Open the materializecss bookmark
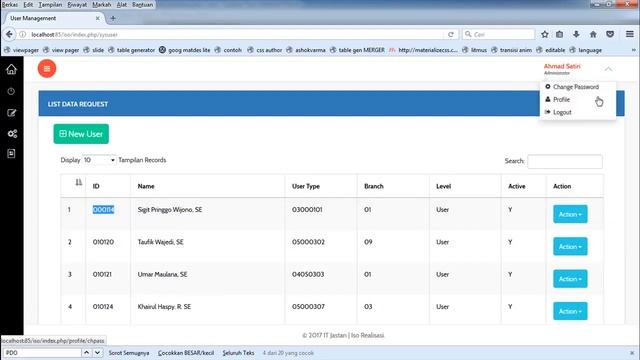This screenshot has height=360, width=640. 423,50
